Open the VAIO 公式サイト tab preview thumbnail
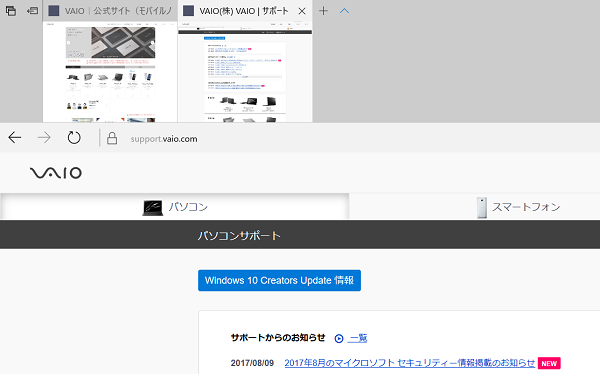 pyautogui.click(x=110, y=72)
